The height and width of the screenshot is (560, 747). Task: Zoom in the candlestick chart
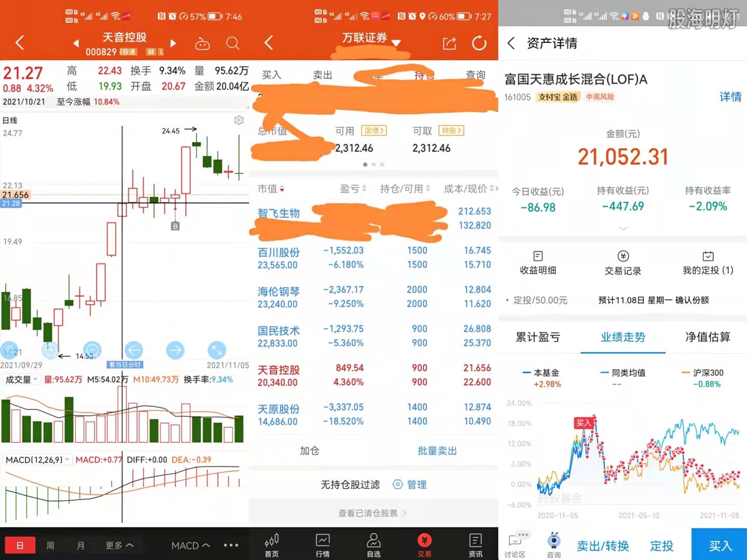tap(50, 351)
